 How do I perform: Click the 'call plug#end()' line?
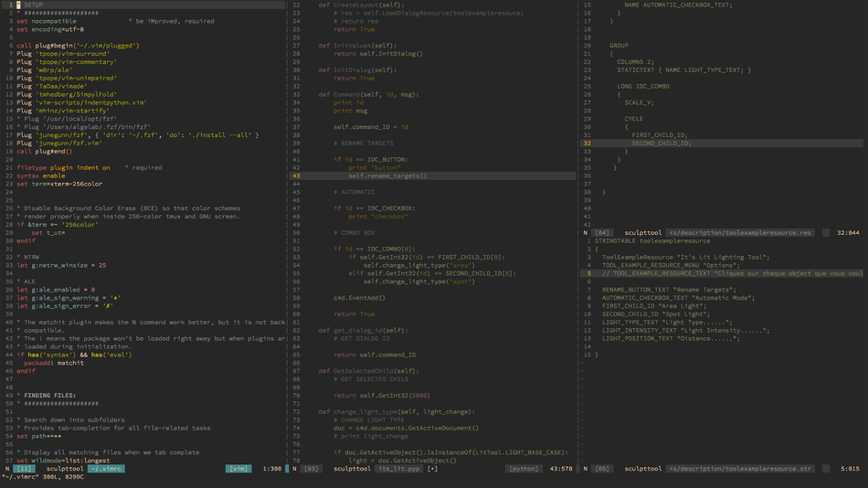pos(44,151)
